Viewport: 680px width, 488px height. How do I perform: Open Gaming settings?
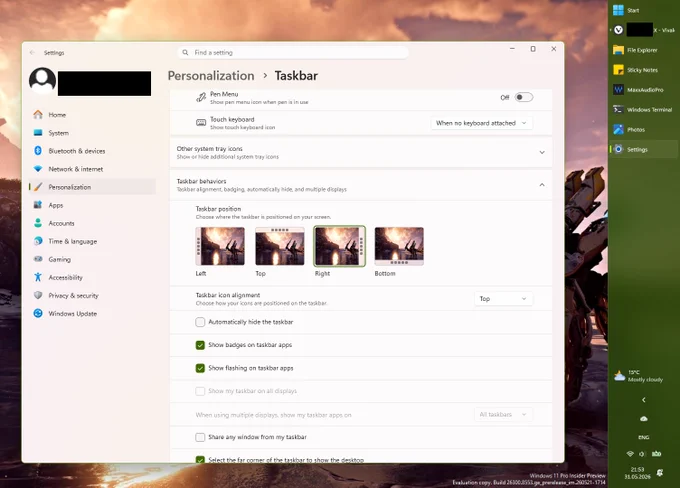click(92, 259)
